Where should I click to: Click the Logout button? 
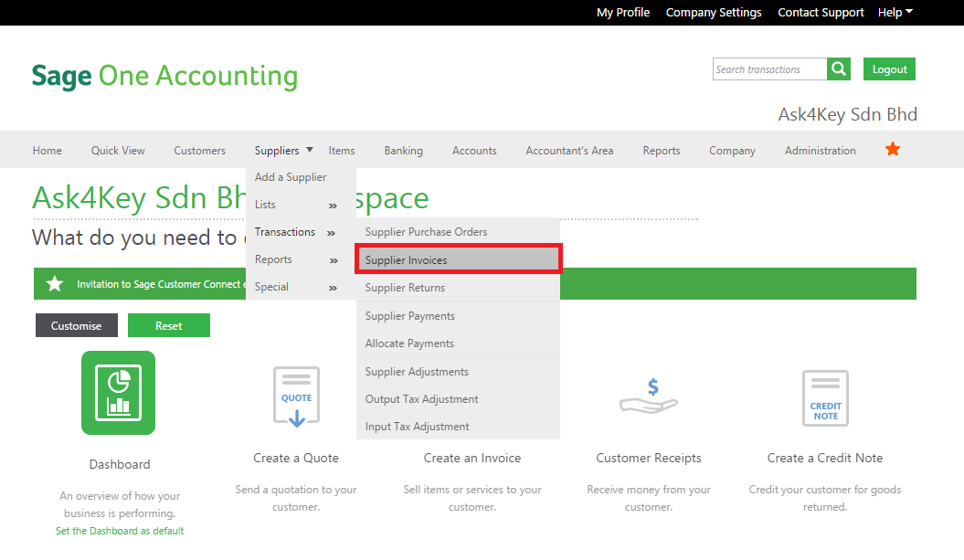pos(889,69)
